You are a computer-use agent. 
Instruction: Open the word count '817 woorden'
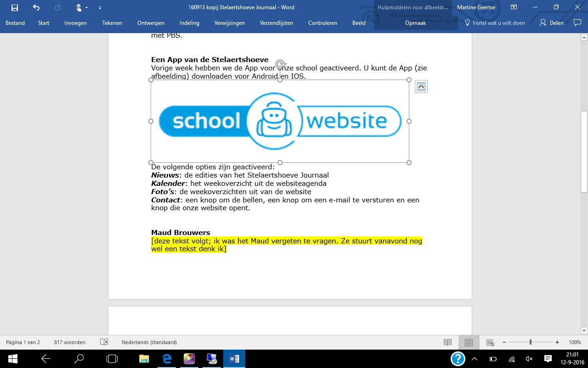(69, 342)
